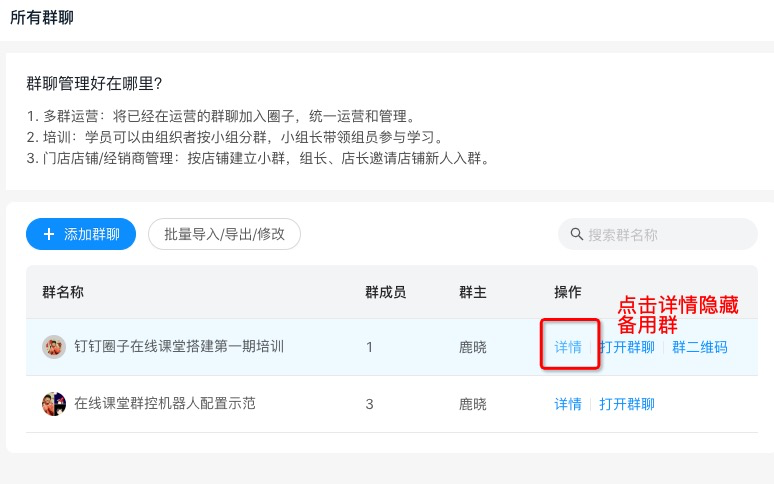Select the 在线课堂群控机器人配置示范 group name

165,404
